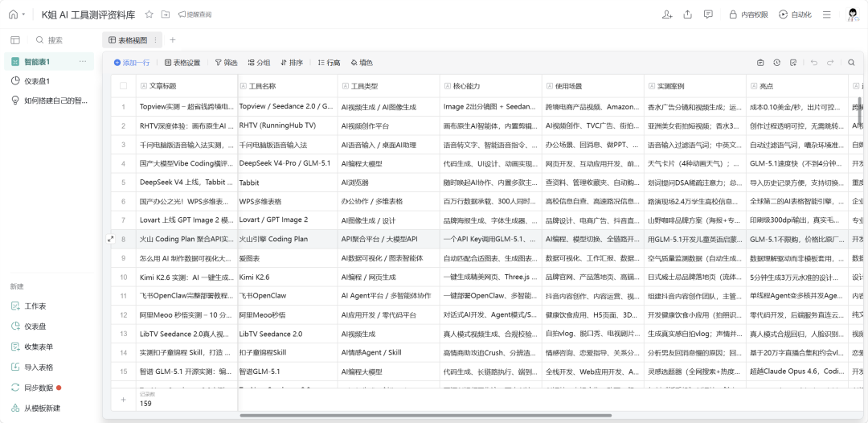Click the share/export upload icon
This screenshot has height=423, width=868.
(x=687, y=14)
